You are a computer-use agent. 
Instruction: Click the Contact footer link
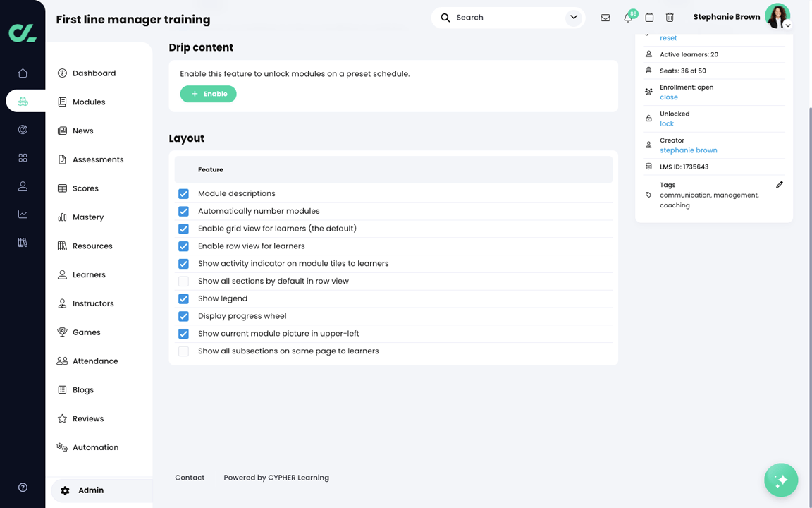(190, 478)
